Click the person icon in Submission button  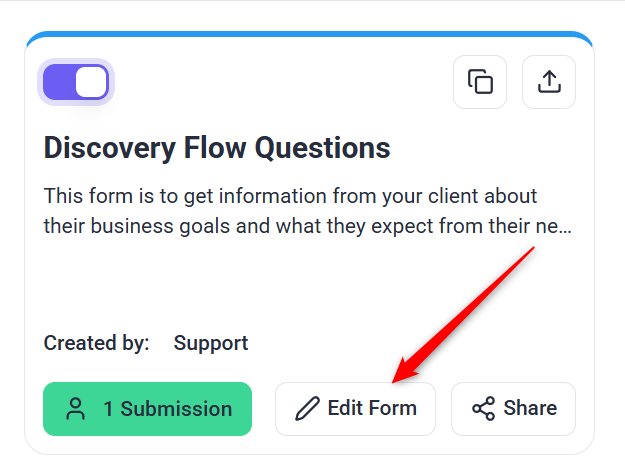pyautogui.click(x=75, y=409)
